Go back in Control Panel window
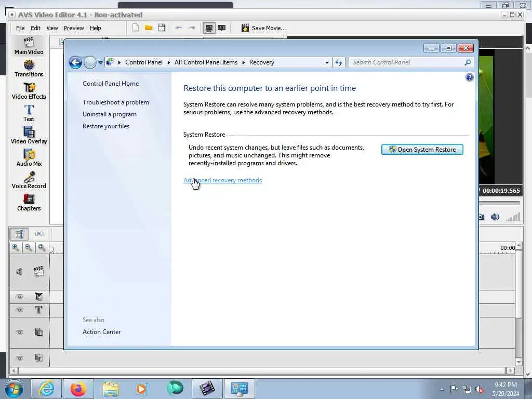This screenshot has height=399, width=532. tap(75, 62)
